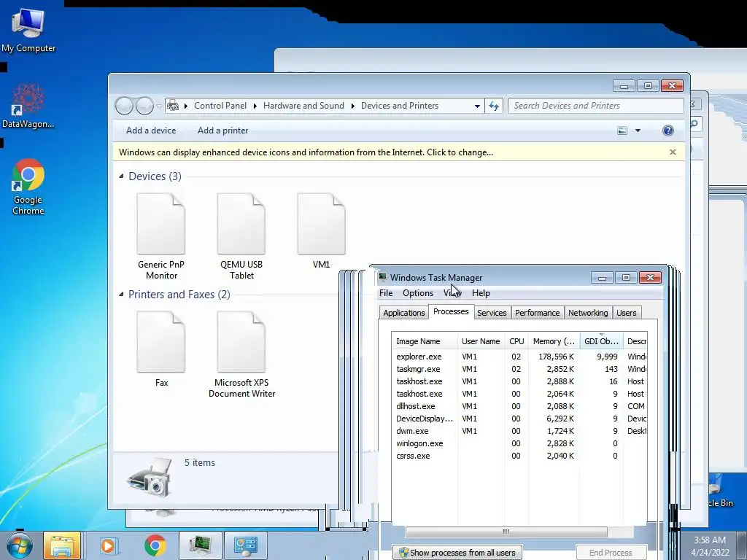Click Control Panel breadcrumb

click(220, 106)
